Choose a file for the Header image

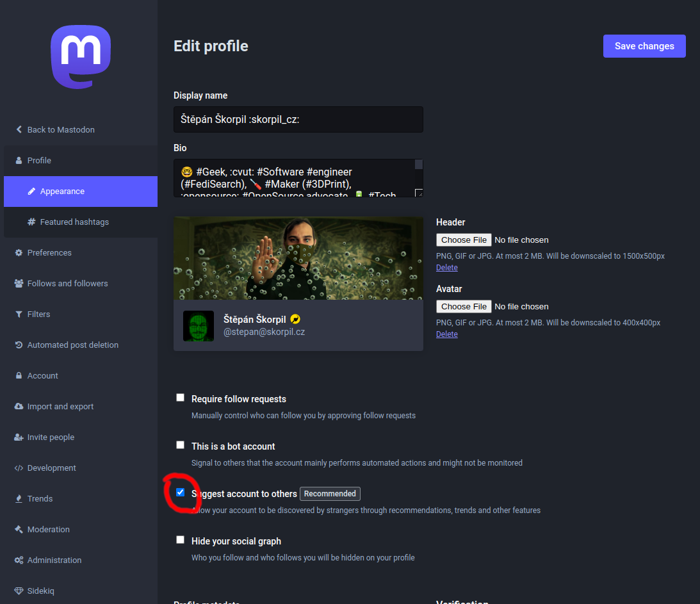point(464,240)
